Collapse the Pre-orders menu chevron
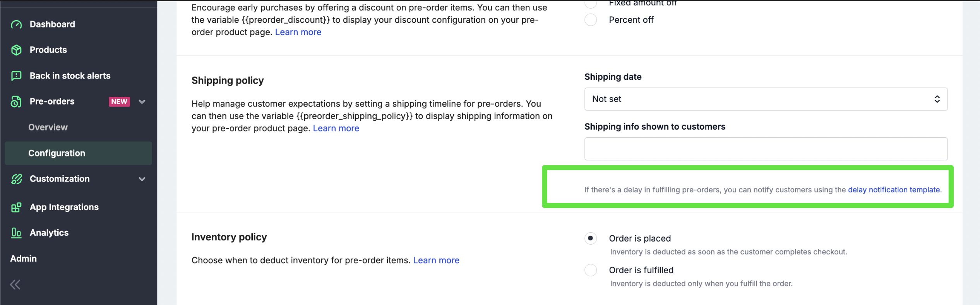This screenshot has width=980, height=305. pyautogui.click(x=142, y=102)
